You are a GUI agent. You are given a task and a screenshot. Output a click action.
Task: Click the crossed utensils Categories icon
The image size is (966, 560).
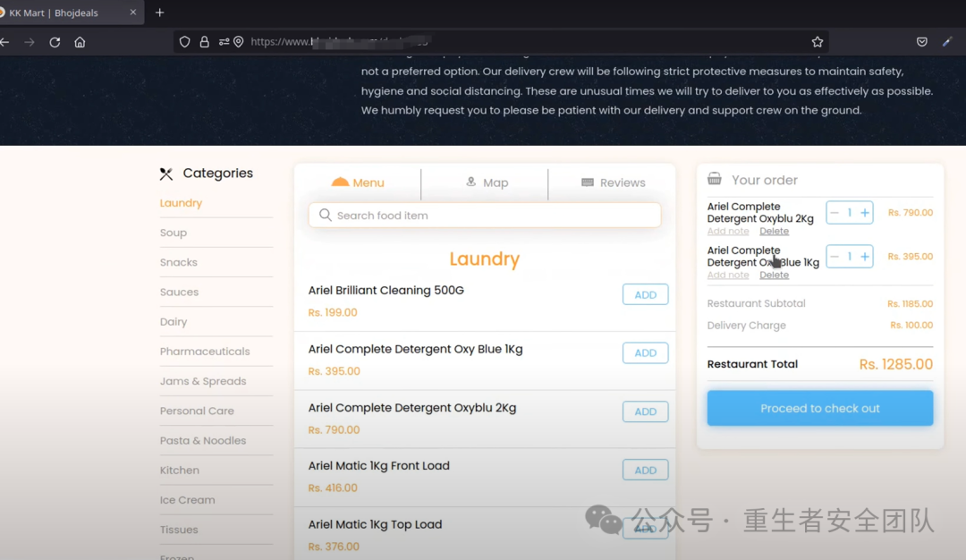pos(166,174)
